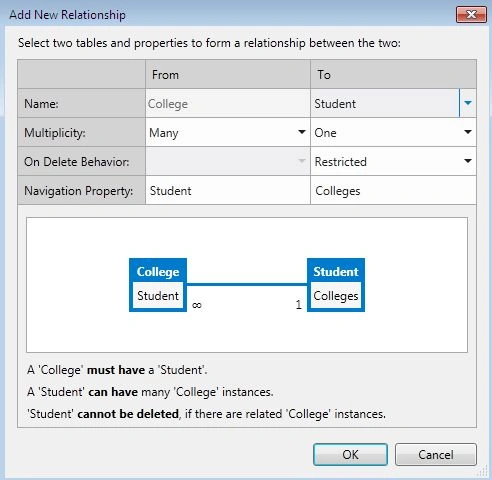Viewport: 492px width, 480px height.
Task: Click the infinity multiplicity symbol in diagram
Action: pos(197,305)
